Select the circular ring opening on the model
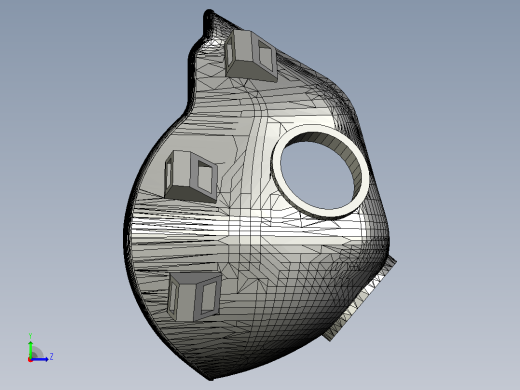The height and width of the screenshot is (390, 520). click(321, 171)
